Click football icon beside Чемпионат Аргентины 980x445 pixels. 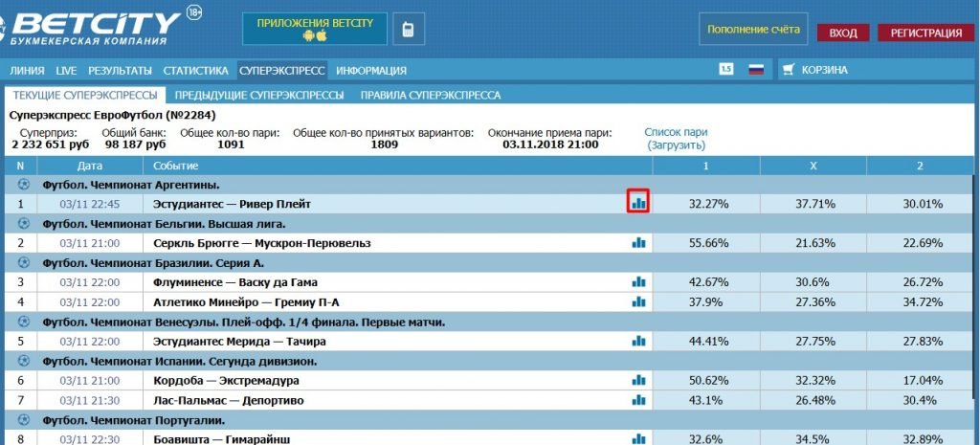pyautogui.click(x=24, y=185)
